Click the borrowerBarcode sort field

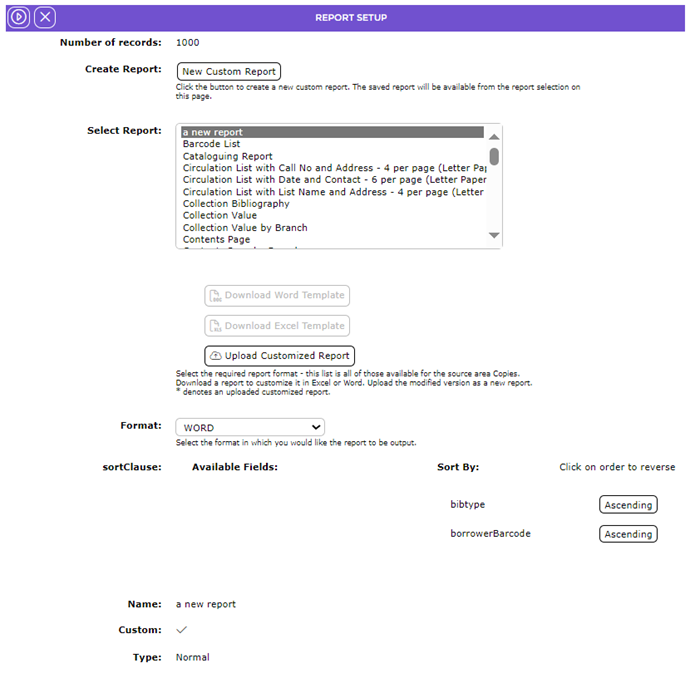click(x=490, y=533)
